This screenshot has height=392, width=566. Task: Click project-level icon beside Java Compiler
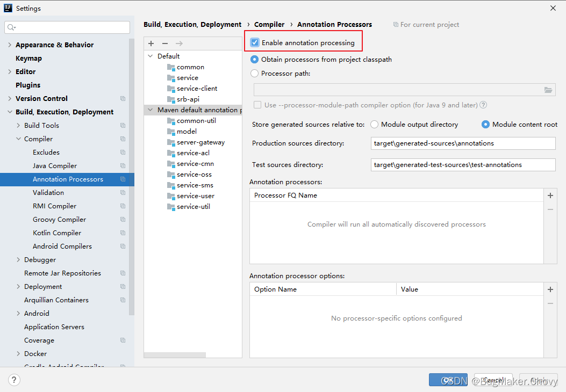pyautogui.click(x=123, y=166)
